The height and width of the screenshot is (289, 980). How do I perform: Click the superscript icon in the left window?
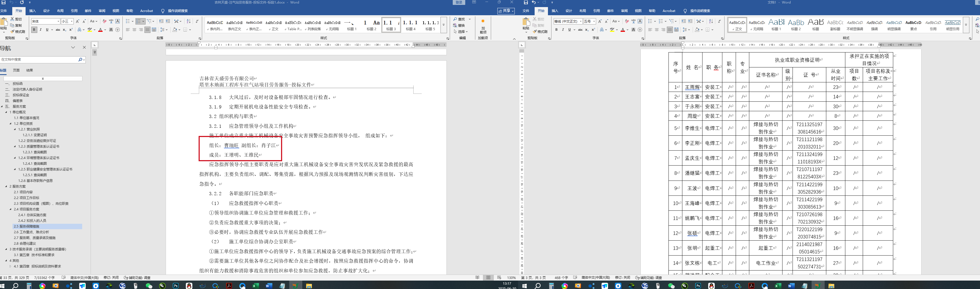pyautogui.click(x=71, y=30)
